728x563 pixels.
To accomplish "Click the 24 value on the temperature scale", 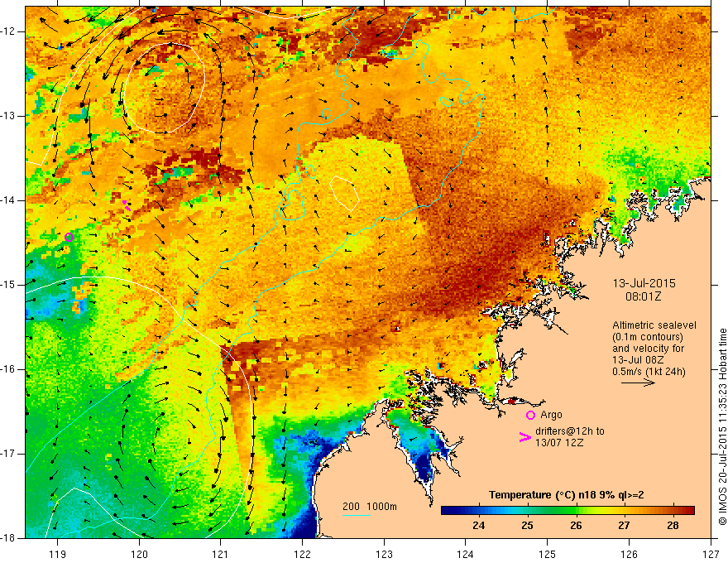I will click(x=478, y=526).
